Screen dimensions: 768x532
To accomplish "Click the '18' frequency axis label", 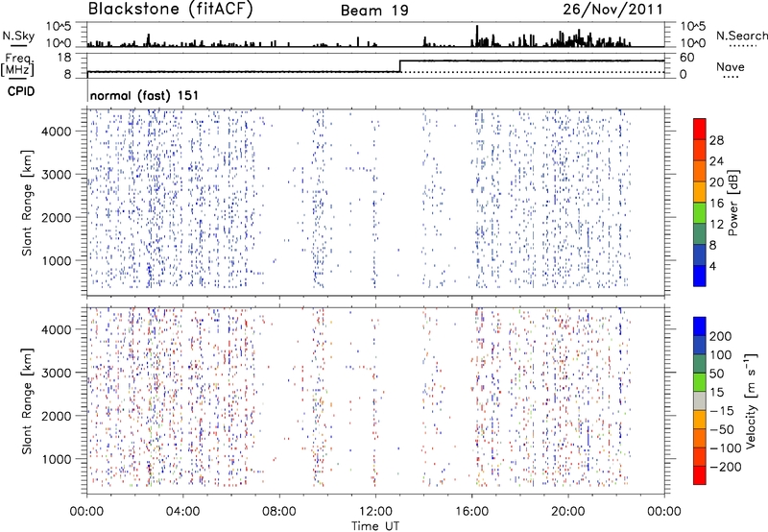I will (x=63, y=58).
